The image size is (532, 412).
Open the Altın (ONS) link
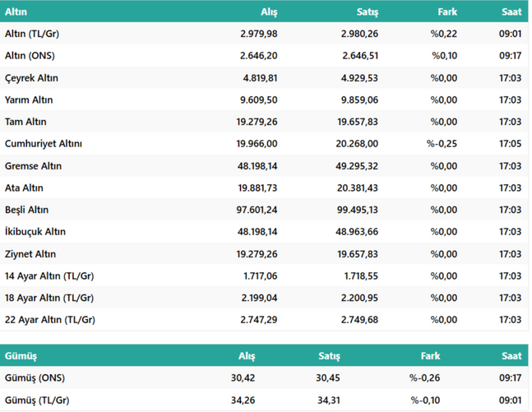tap(29, 55)
